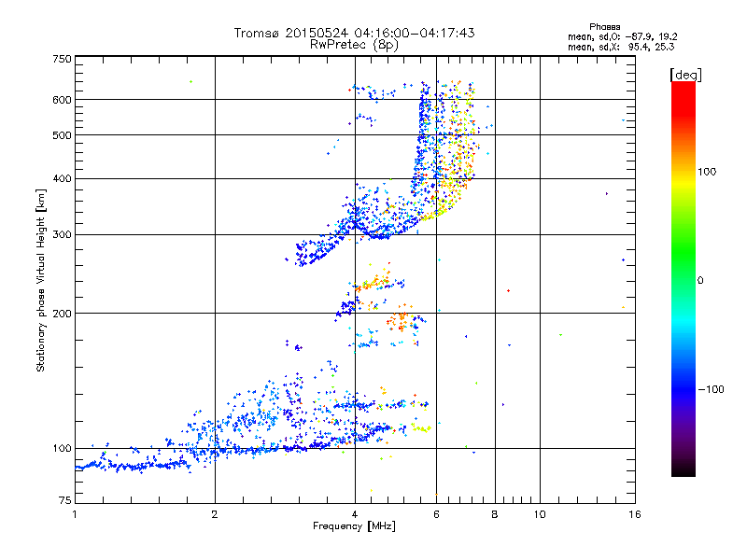Click the x-axis tick label '6'
The width and height of the screenshot is (747, 560).
pos(436,514)
